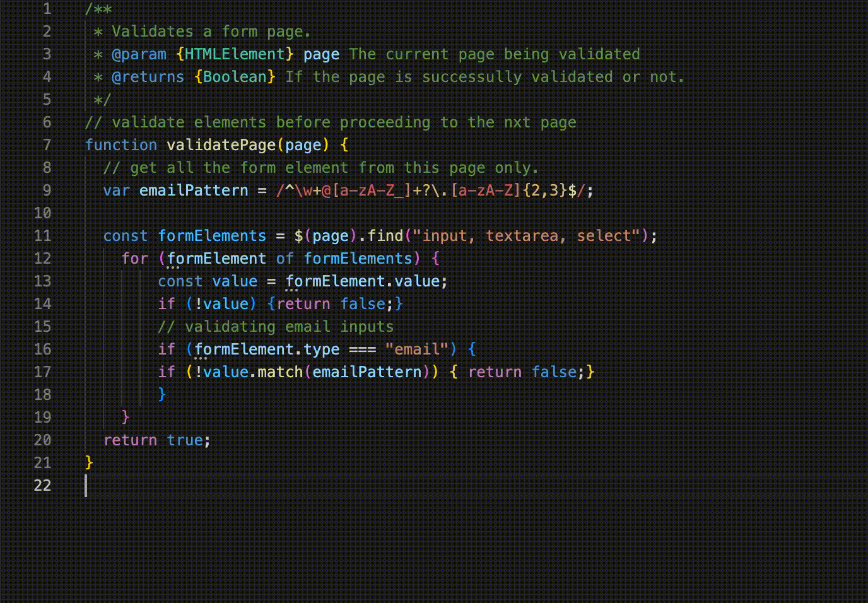Click 'return false' on line 14
868x603 pixels.
[331, 304]
